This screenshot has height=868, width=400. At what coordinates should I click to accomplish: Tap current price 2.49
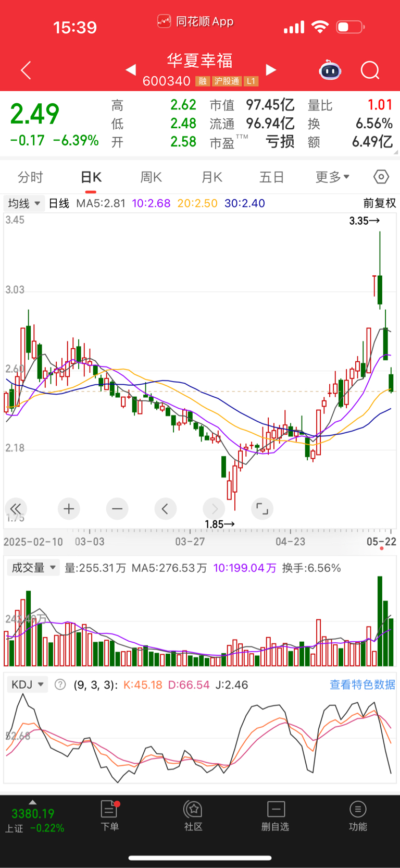35,114
